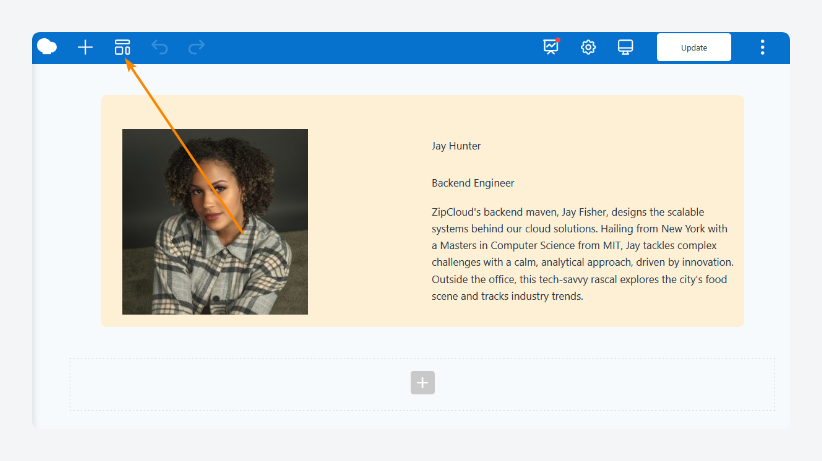Open the layout templates icon in toolbar
Image resolution: width=822 pixels, height=461 pixels.
pos(122,47)
